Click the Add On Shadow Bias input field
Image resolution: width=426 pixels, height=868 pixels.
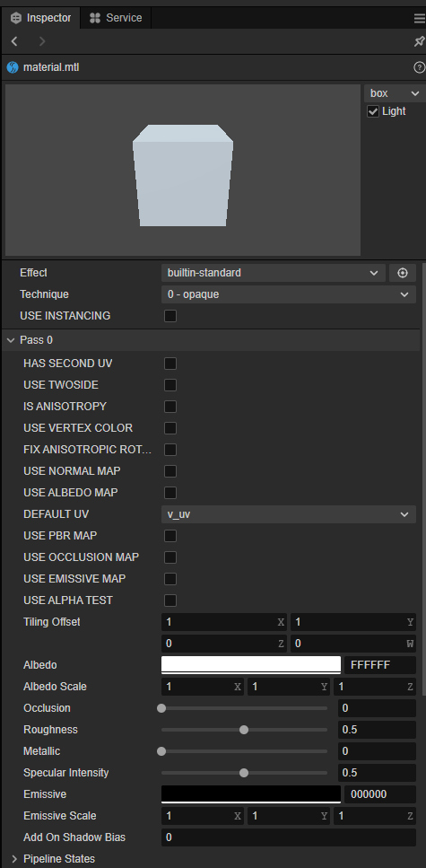click(289, 837)
